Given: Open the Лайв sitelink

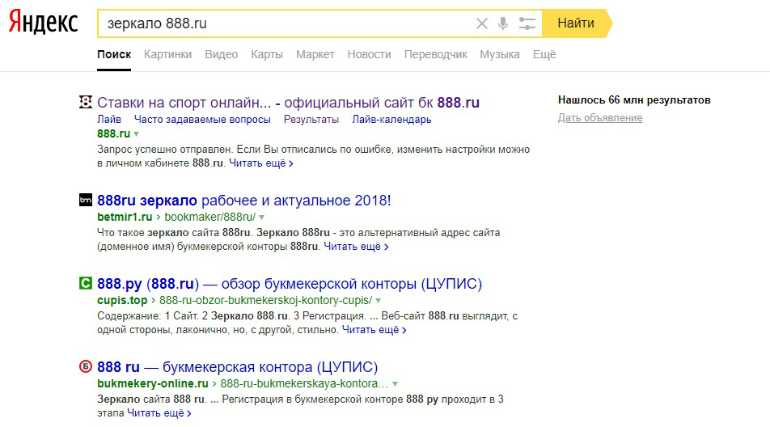Looking at the screenshot, I should (x=109, y=119).
